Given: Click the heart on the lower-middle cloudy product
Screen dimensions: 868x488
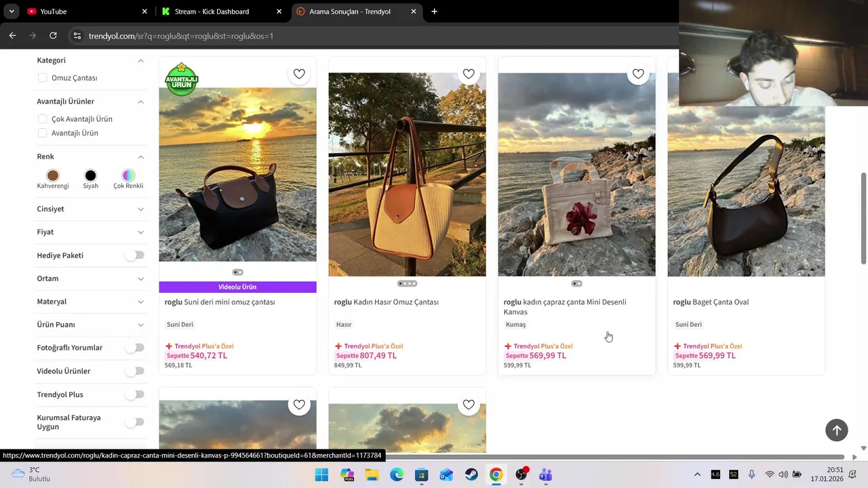Looking at the screenshot, I should pos(469,405).
